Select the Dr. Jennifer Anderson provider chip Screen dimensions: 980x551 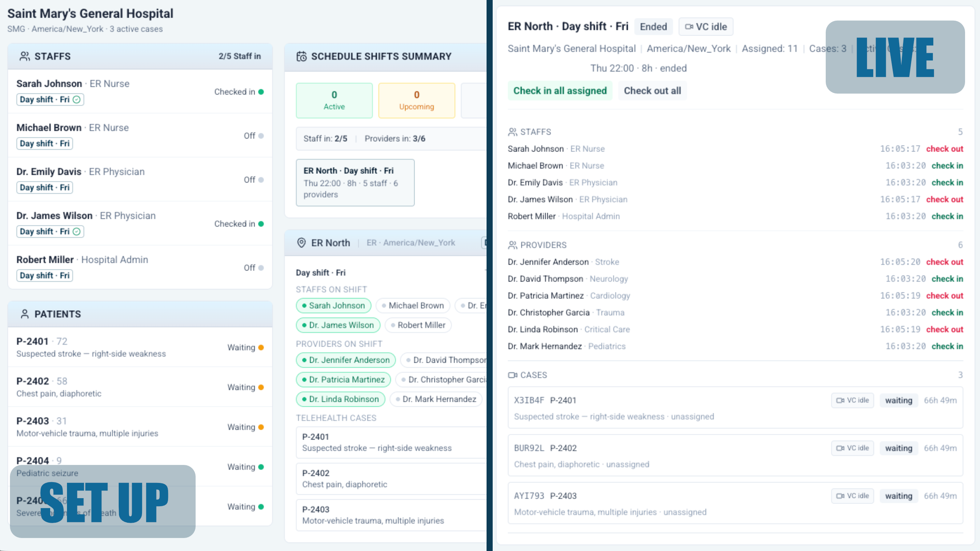346,360
